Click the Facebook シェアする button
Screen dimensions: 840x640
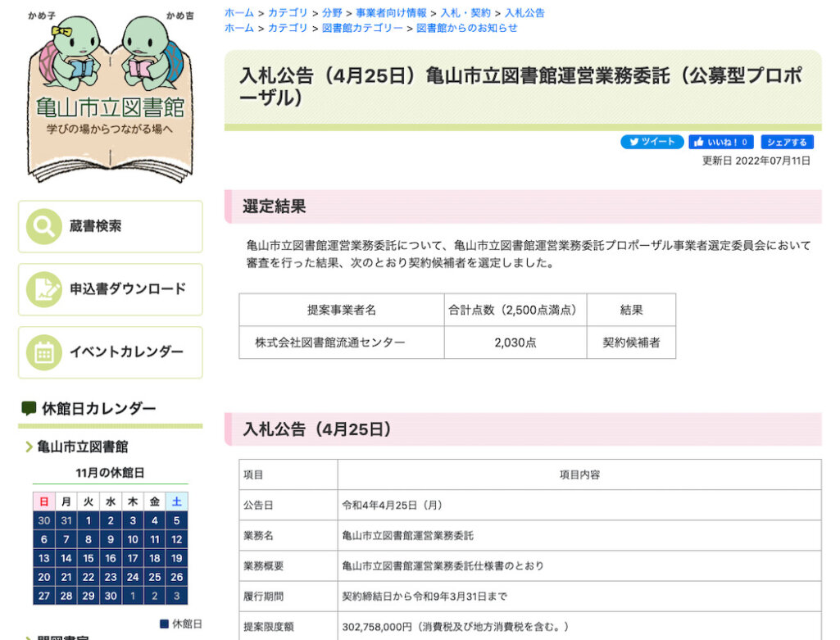[x=787, y=142]
